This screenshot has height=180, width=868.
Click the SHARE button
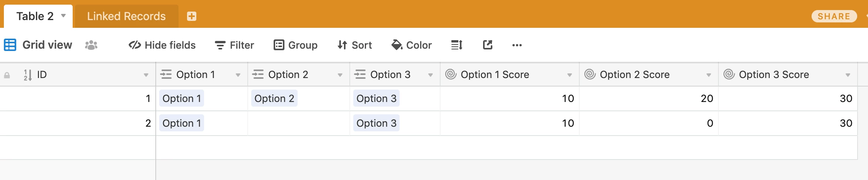point(834,16)
